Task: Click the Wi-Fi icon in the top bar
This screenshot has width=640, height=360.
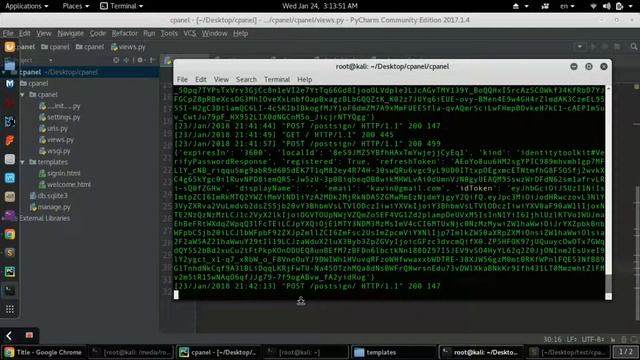Action: (593, 6)
